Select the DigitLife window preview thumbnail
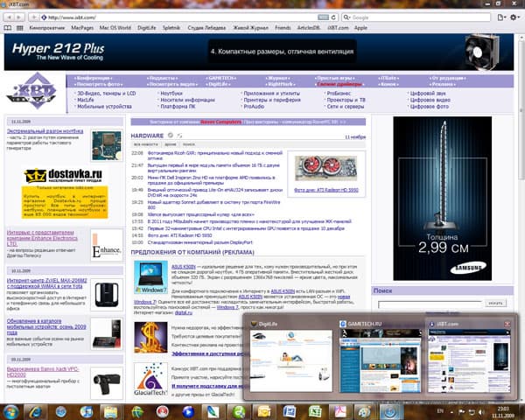The width and height of the screenshot is (525, 420). coord(290,360)
